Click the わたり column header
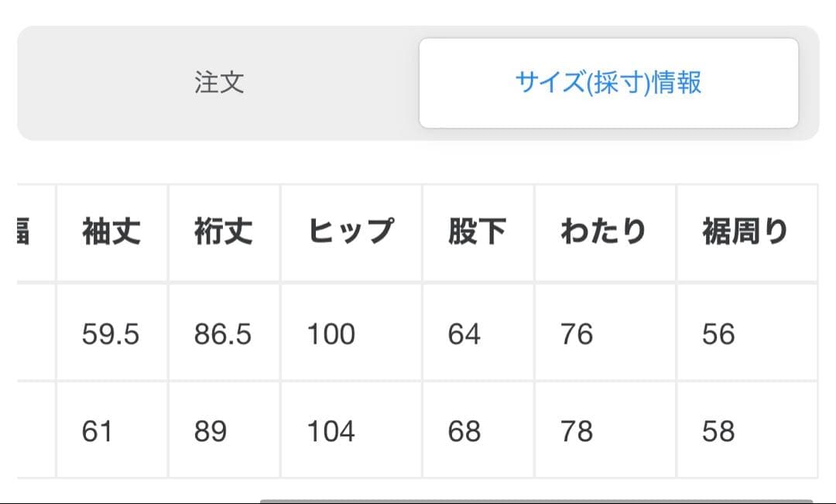Viewport: 836px width, 504px height. point(603,231)
